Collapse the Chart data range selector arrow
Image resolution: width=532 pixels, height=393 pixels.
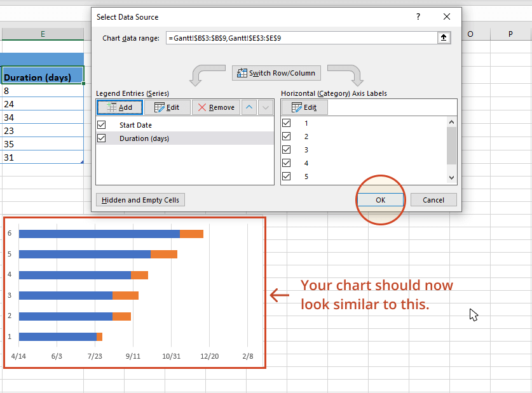pos(444,37)
